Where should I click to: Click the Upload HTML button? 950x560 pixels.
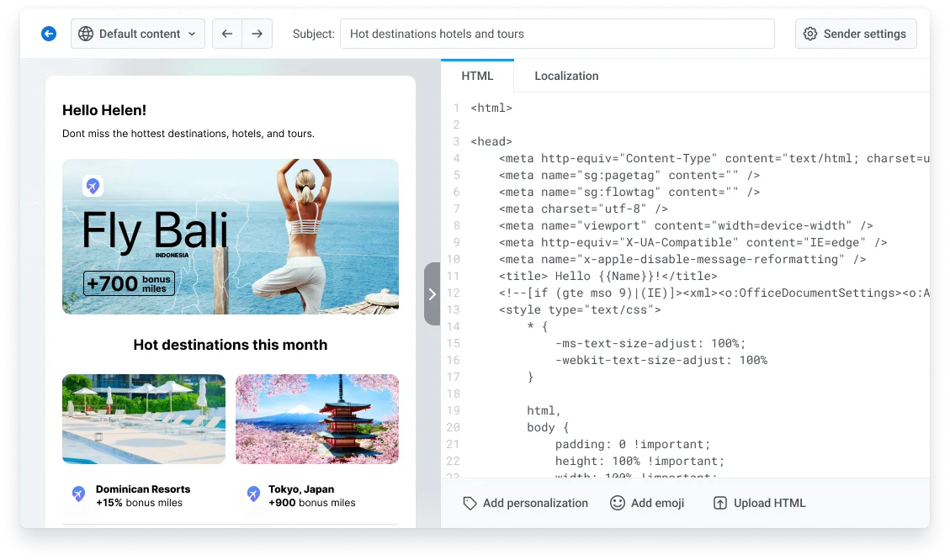pyautogui.click(x=758, y=503)
